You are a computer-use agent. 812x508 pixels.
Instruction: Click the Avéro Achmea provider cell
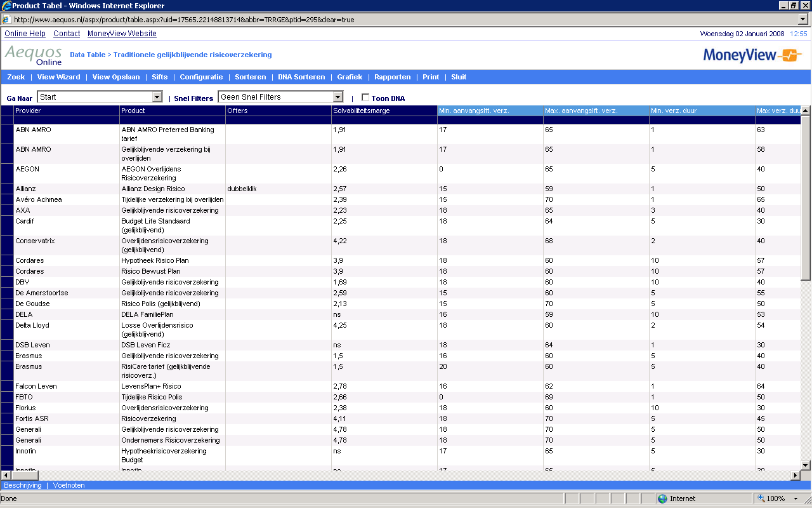(x=66, y=199)
